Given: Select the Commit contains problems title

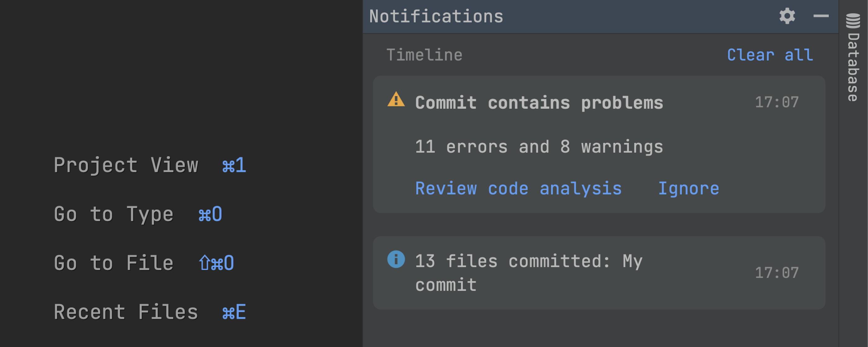Looking at the screenshot, I should point(539,103).
